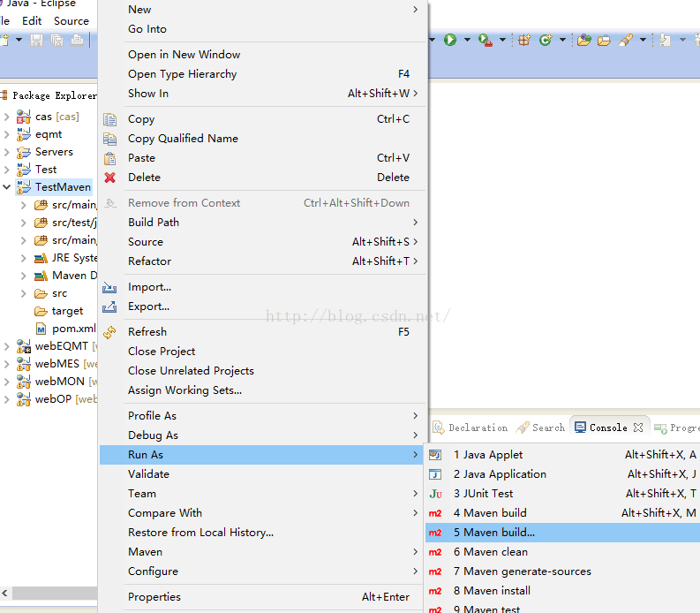Select the webOP project
Image resolution: width=700 pixels, height=613 pixels.
56,399
